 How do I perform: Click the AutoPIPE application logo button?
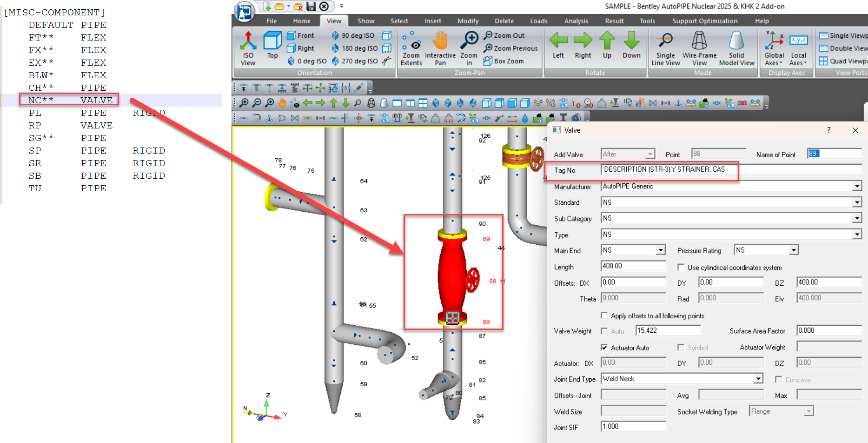pyautogui.click(x=244, y=12)
